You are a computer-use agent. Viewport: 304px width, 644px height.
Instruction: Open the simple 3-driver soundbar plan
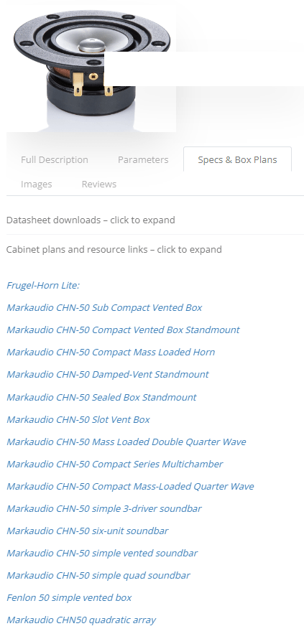point(104,508)
